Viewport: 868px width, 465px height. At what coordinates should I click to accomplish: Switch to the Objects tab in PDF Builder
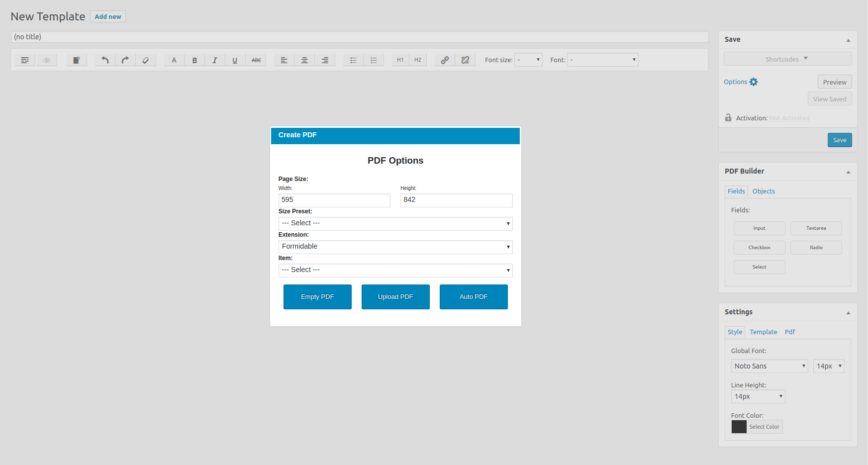click(x=764, y=191)
